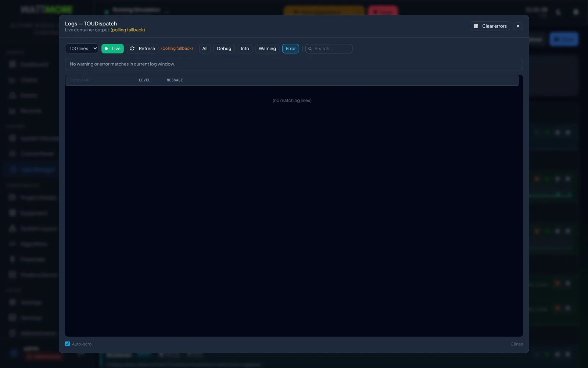Filter logs by Debug level
Viewport: 588px width, 368px height.
224,49
